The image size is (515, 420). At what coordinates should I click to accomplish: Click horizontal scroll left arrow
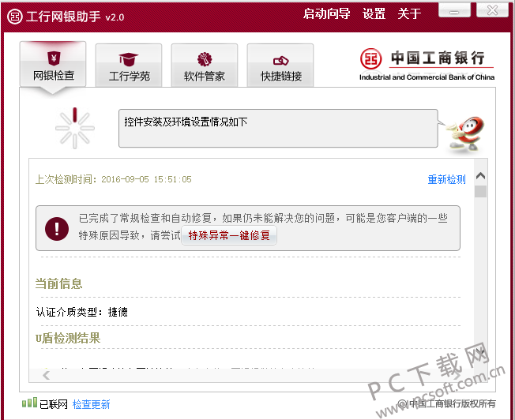click(x=47, y=375)
